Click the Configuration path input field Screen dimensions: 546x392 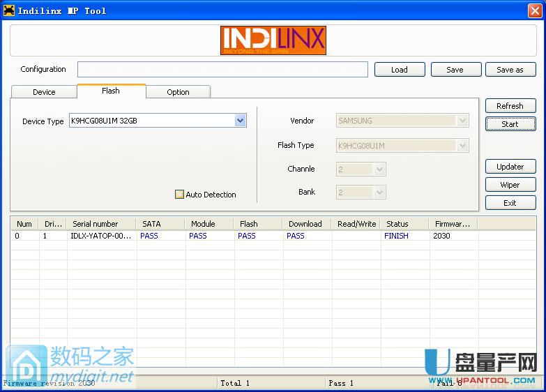tap(222, 70)
